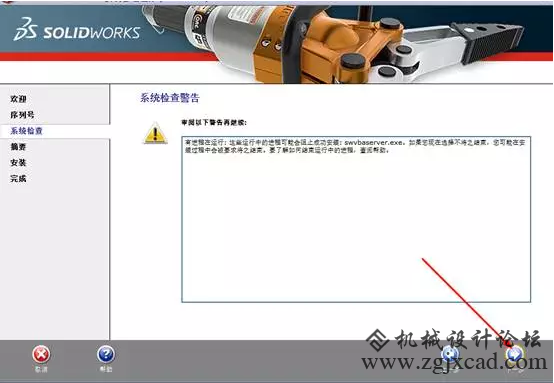Click inside the warning message text box
Image resolution: width=554 pixels, height=383 pixels.
[x=356, y=219]
